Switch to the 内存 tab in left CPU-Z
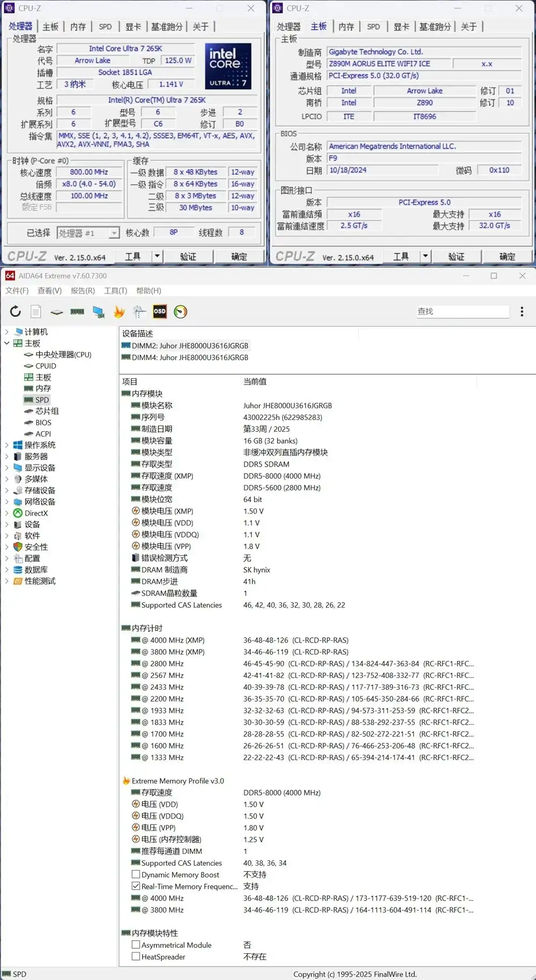The height and width of the screenshot is (980, 536). point(78,27)
